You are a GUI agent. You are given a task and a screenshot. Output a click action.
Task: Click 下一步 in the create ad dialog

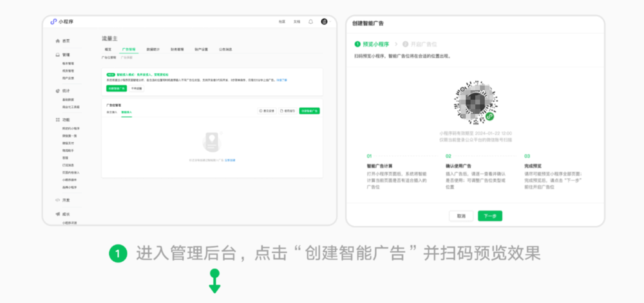coord(490,216)
